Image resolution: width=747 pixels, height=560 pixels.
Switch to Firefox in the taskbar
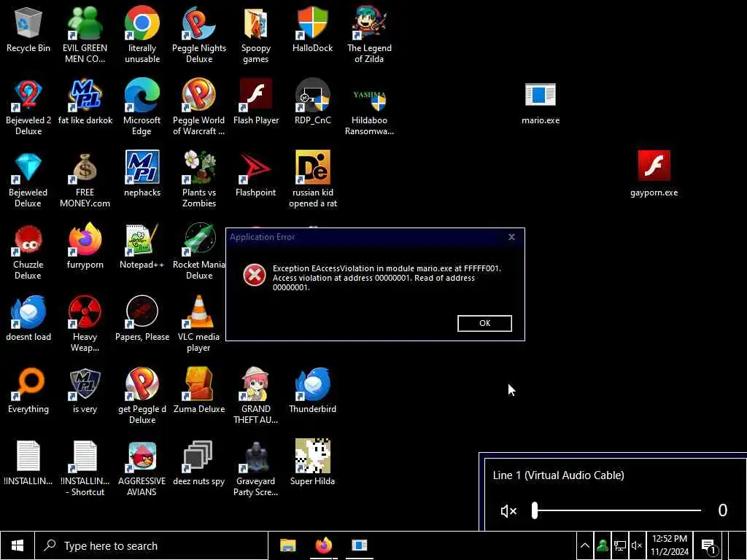coord(323,545)
